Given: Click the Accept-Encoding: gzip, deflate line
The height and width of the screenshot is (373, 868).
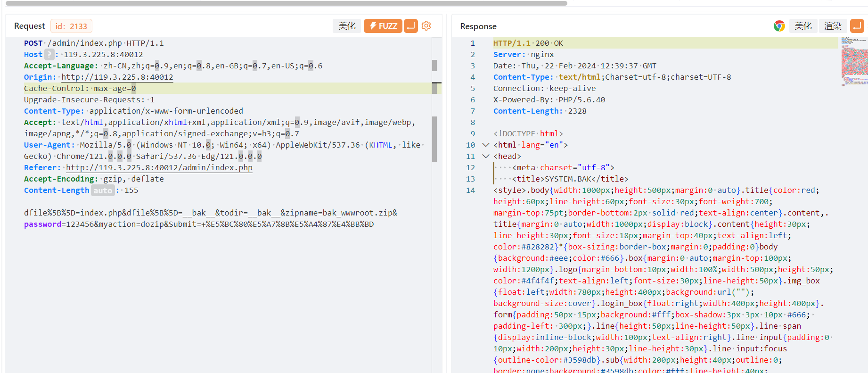Looking at the screenshot, I should tap(94, 179).
